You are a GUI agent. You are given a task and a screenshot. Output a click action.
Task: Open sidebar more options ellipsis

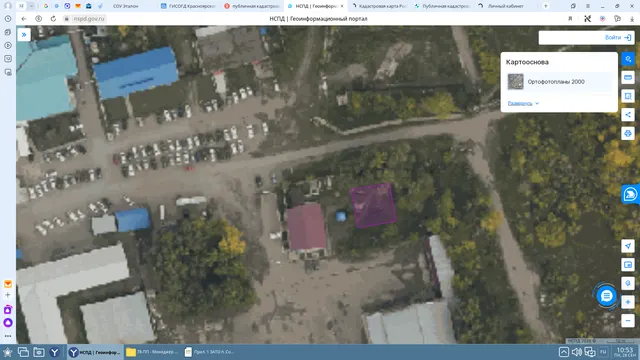pos(8,336)
